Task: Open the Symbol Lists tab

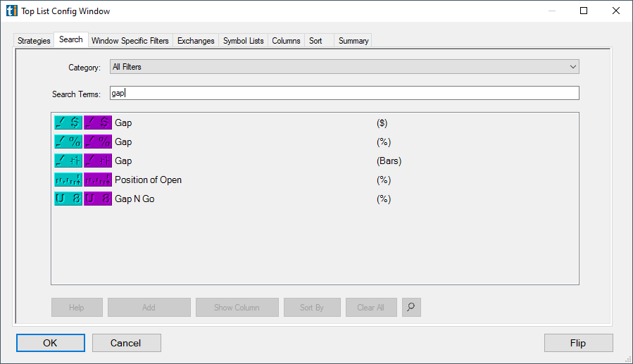Action: coord(244,41)
